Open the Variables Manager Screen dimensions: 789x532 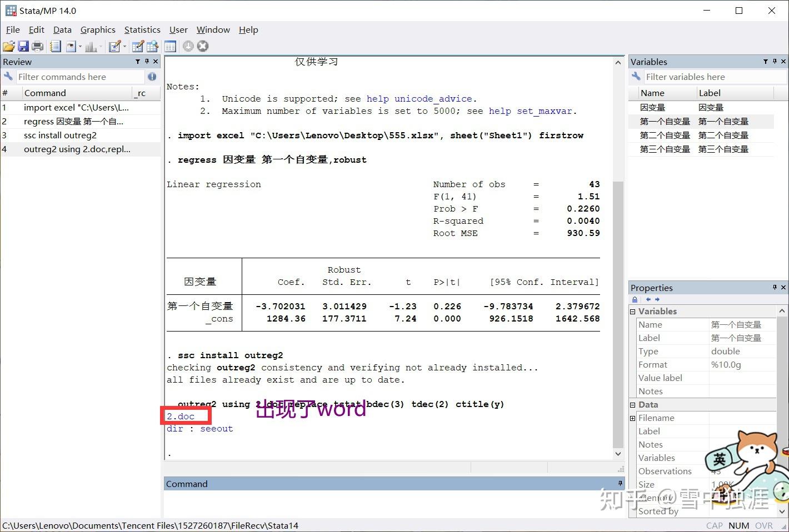170,46
